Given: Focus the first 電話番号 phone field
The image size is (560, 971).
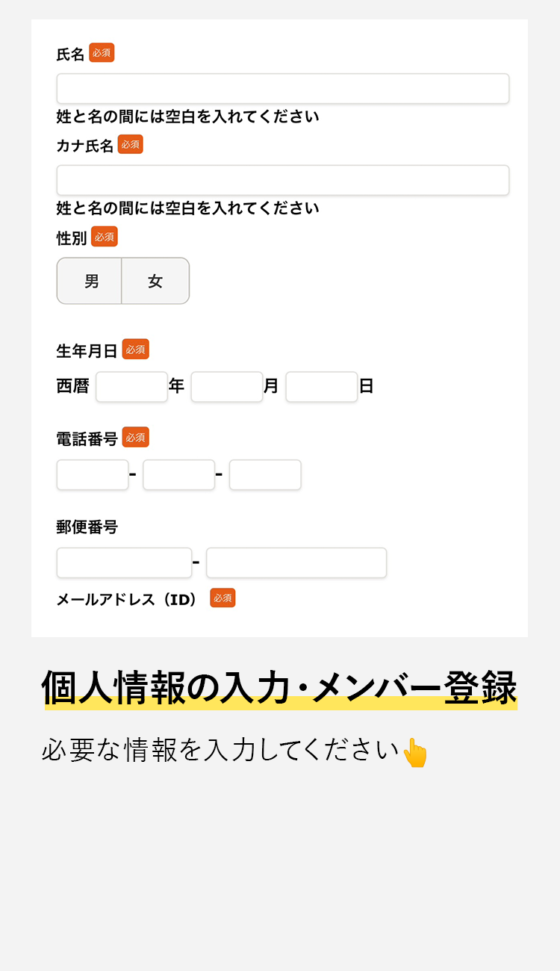Looking at the screenshot, I should coord(93,475).
